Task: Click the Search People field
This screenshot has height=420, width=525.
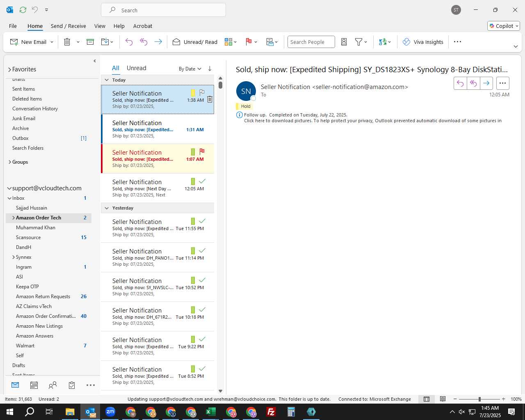Action: point(311,42)
